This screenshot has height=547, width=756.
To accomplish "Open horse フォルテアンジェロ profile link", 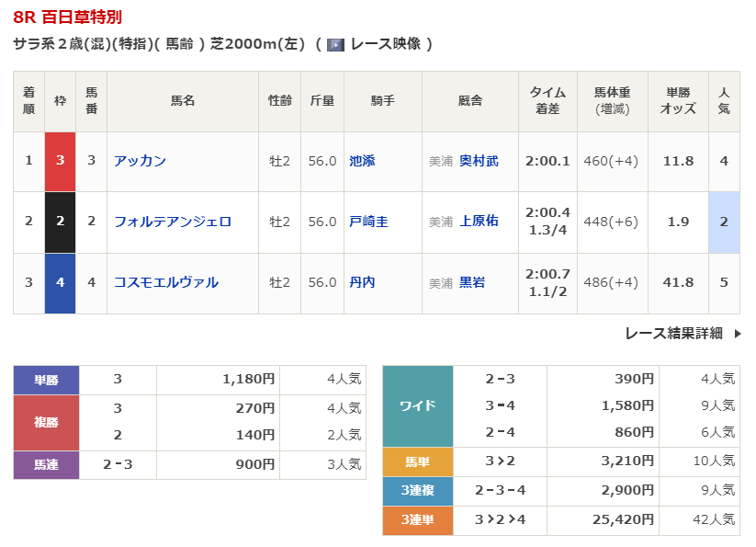I will pos(172,222).
